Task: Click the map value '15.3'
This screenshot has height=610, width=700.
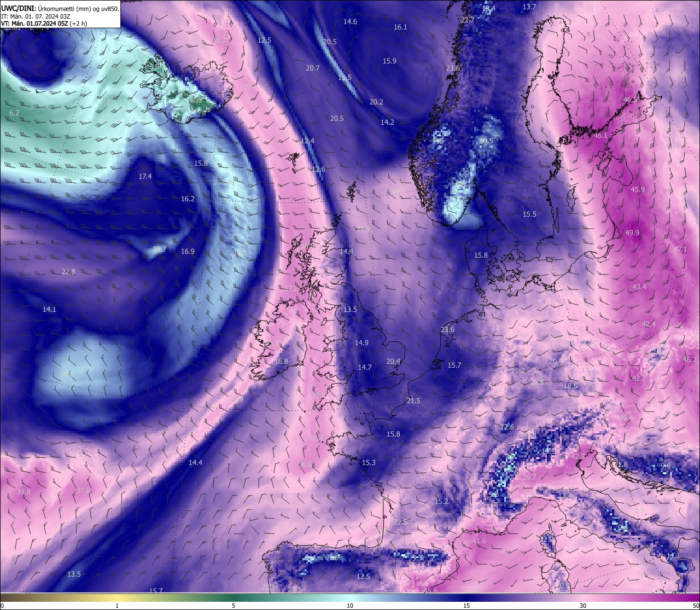Action: 369,463
